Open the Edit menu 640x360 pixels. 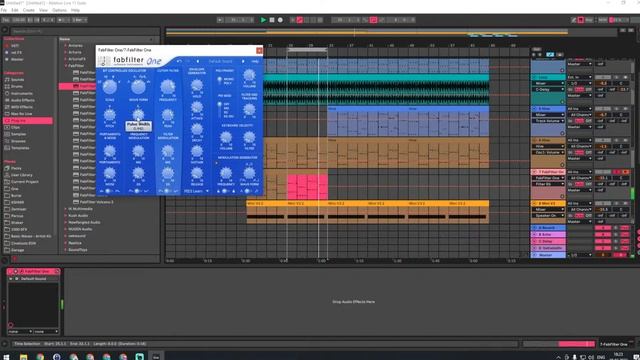click(15, 10)
